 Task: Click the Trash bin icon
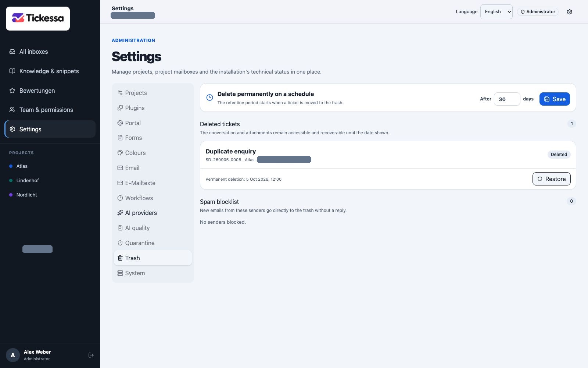click(120, 258)
